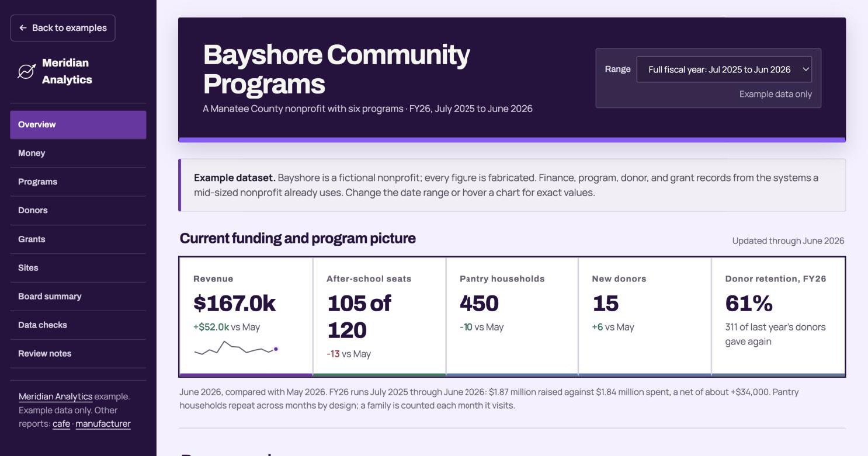Click the Bayshore Community Programs heading
This screenshot has height=456, width=868.
coord(336,69)
